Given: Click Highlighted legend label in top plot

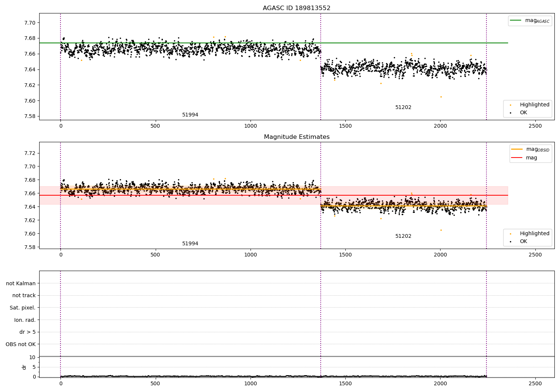Looking at the screenshot, I should pyautogui.click(x=535, y=105).
